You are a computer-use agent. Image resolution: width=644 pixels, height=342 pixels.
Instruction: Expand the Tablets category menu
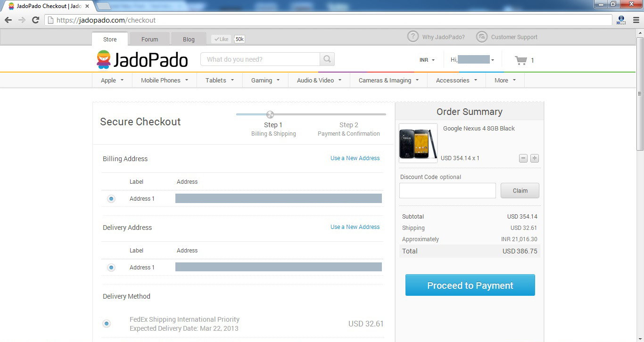220,80
